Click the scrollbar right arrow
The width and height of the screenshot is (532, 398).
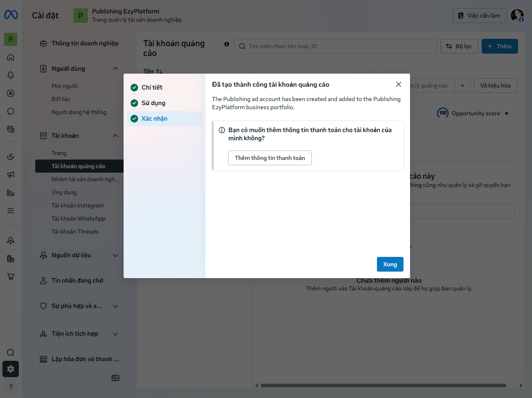click(x=521, y=385)
